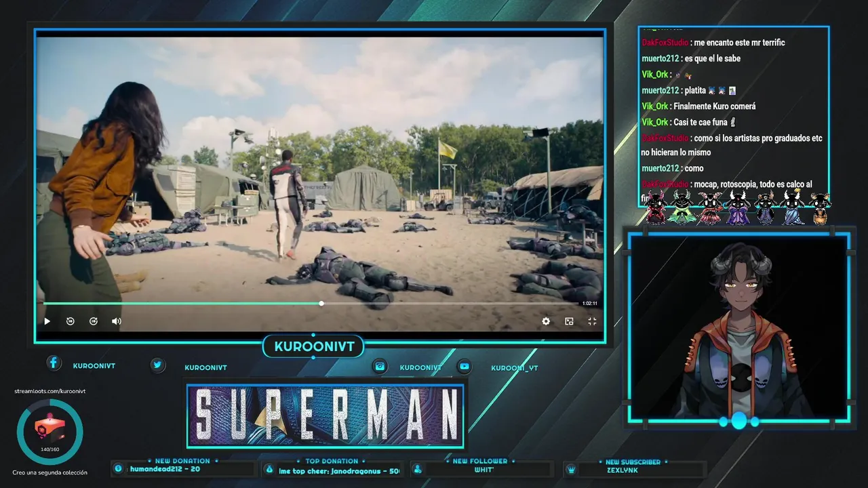This screenshot has height=488, width=868.
Task: Click the glowing blue orb below the webcam frame
Action: (x=739, y=421)
